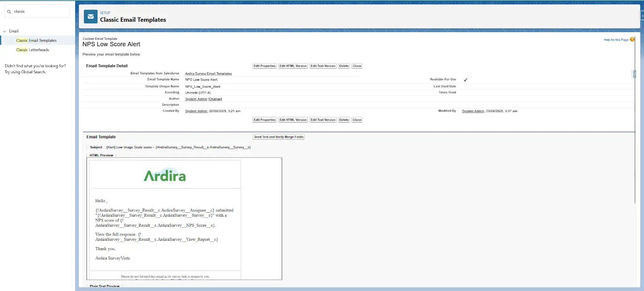Click the email subject line starting with [Alert]
The width and height of the screenshot is (644, 291).
coord(178,147)
